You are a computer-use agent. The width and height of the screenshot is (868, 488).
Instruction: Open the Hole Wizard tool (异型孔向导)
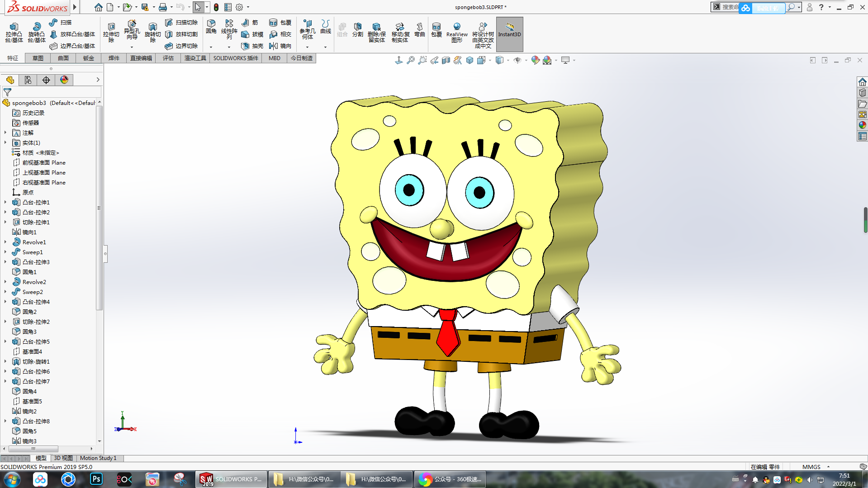click(132, 30)
